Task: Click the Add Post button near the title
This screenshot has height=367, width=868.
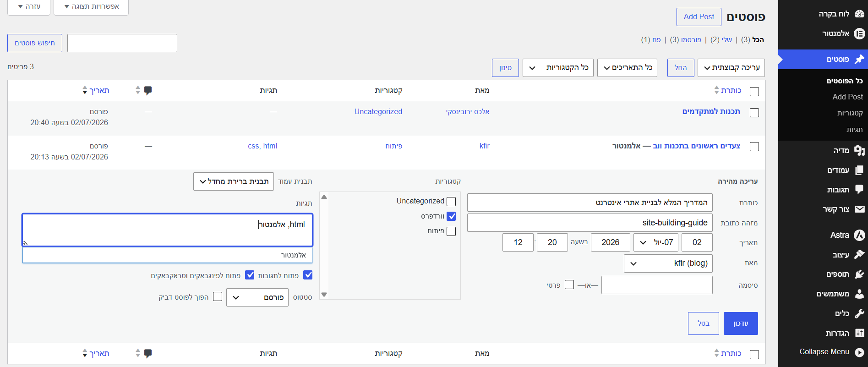Action: click(x=699, y=17)
